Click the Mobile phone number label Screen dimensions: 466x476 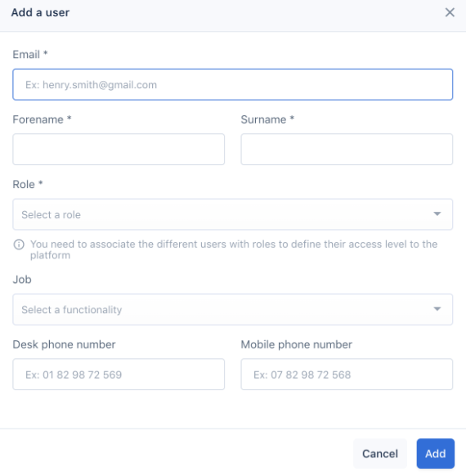297,344
